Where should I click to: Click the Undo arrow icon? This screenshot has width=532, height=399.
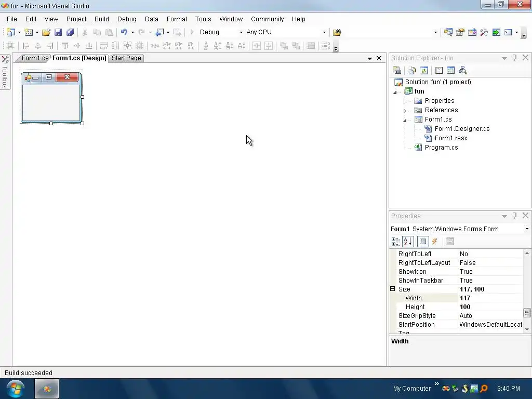click(x=124, y=32)
